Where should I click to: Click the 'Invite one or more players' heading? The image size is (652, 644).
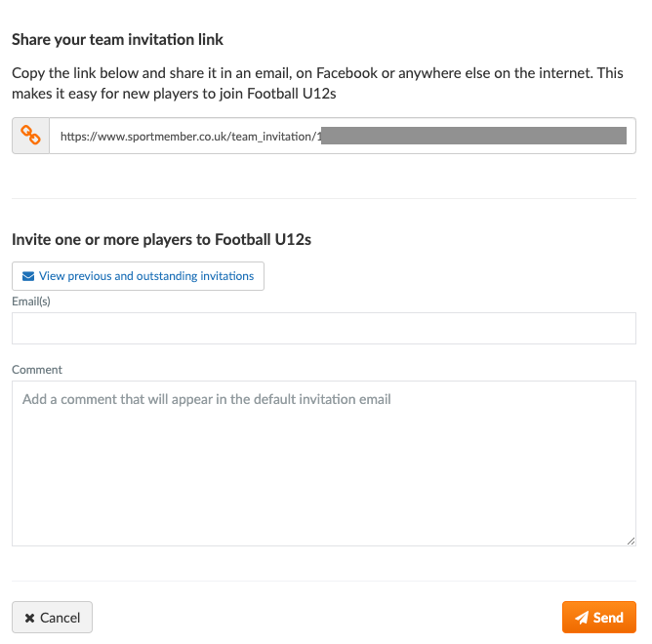click(x=161, y=240)
